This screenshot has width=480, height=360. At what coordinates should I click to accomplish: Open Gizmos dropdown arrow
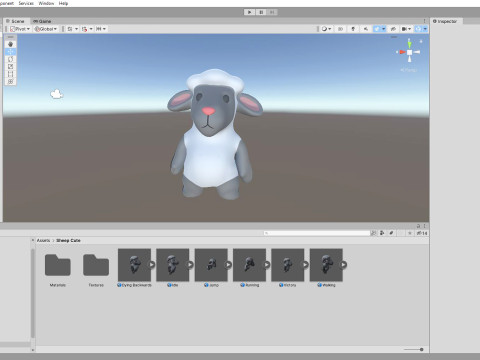[x=425, y=29]
